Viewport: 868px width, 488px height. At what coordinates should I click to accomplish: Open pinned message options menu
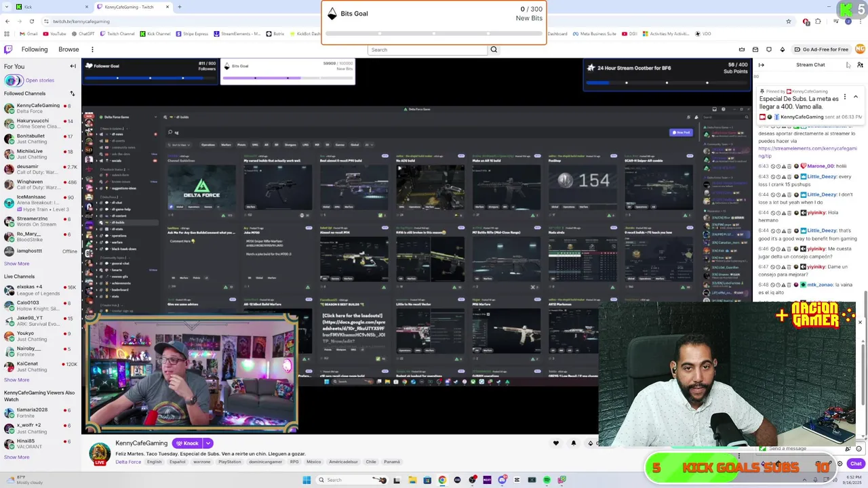846,97
